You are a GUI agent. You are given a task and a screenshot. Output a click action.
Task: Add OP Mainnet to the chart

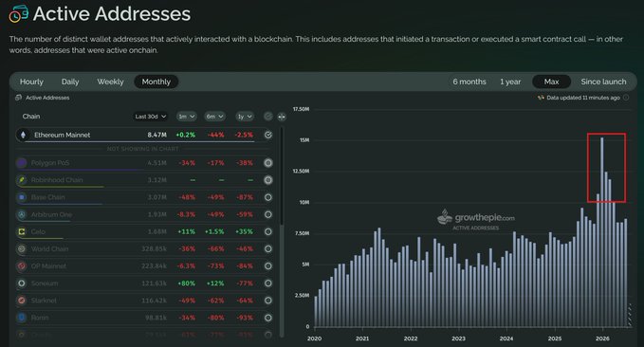tap(268, 266)
